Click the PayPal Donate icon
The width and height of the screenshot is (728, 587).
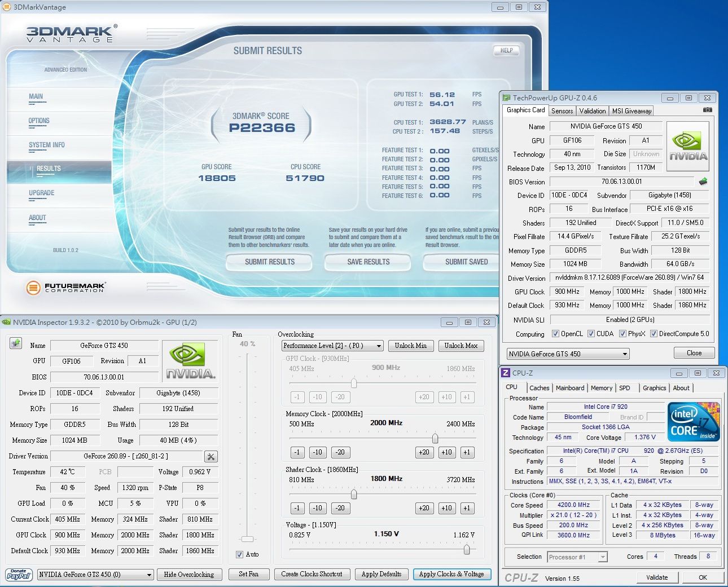(x=19, y=574)
